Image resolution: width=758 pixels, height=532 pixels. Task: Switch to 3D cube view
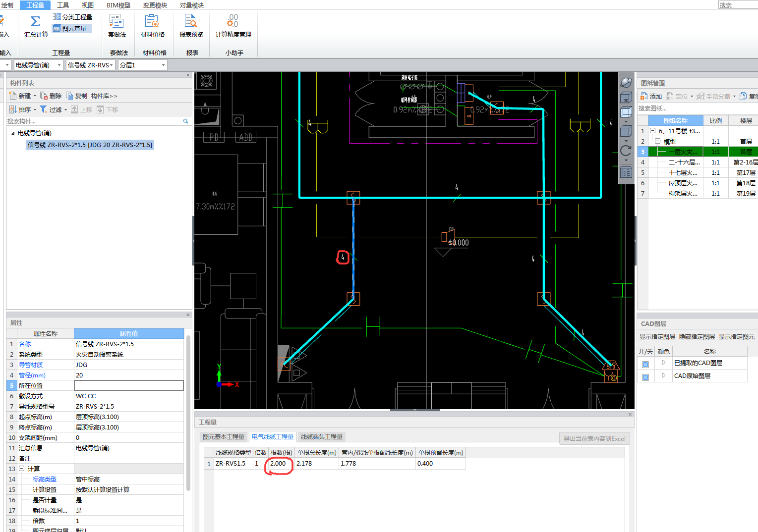coord(626,98)
